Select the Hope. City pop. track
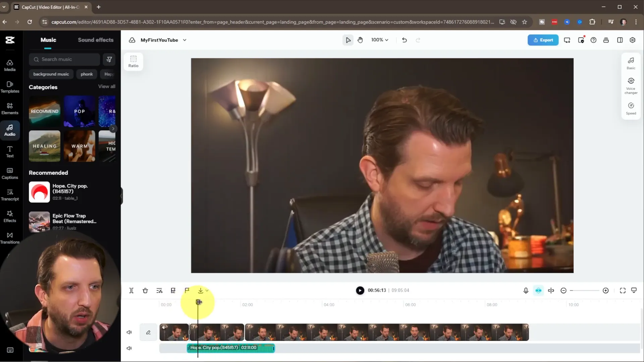Viewport: 644px width, 362px height. [x=72, y=192]
